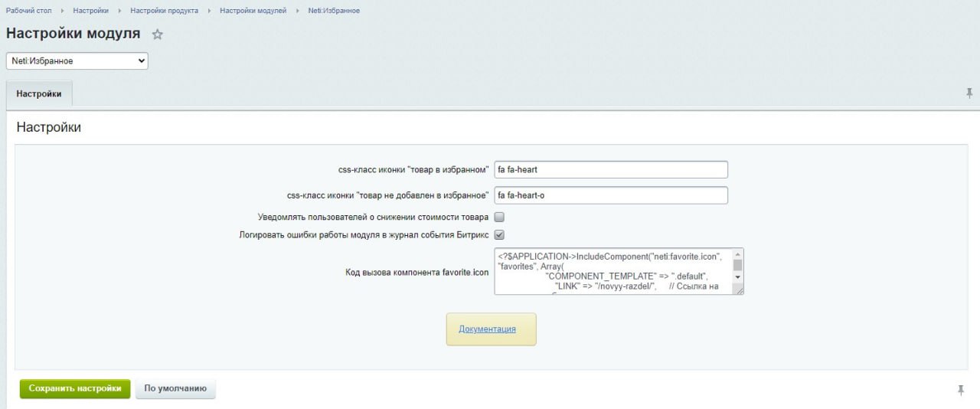Disable logging errors to Bitrix journal checkbox
The width and height of the screenshot is (980, 409).
(x=499, y=235)
